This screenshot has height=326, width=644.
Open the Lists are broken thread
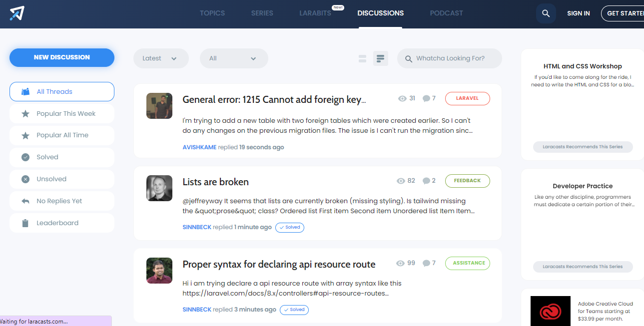[x=215, y=182]
